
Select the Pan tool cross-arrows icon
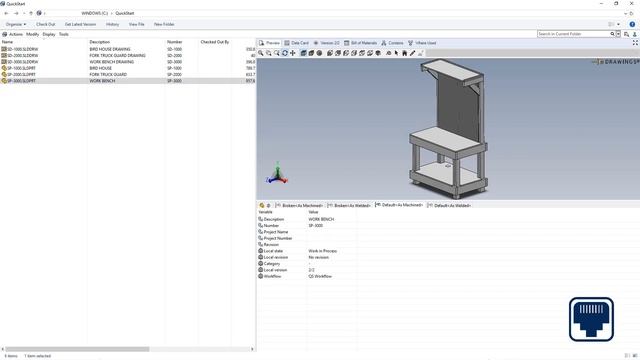(x=293, y=53)
